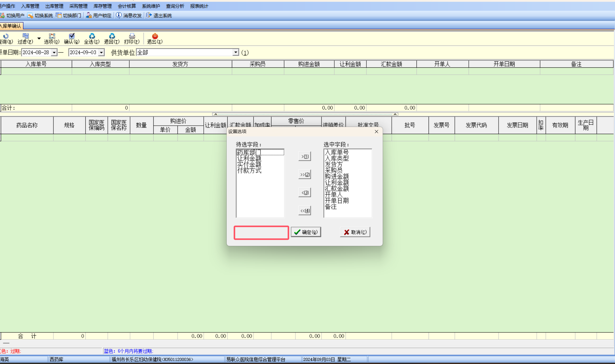Click the red Exit (退出) power icon

[x=155, y=36]
